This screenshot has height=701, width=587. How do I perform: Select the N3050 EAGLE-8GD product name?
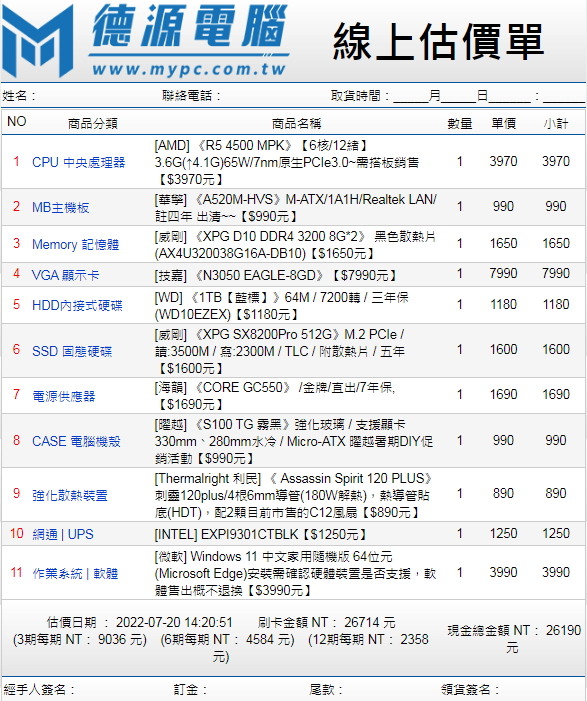(x=275, y=275)
